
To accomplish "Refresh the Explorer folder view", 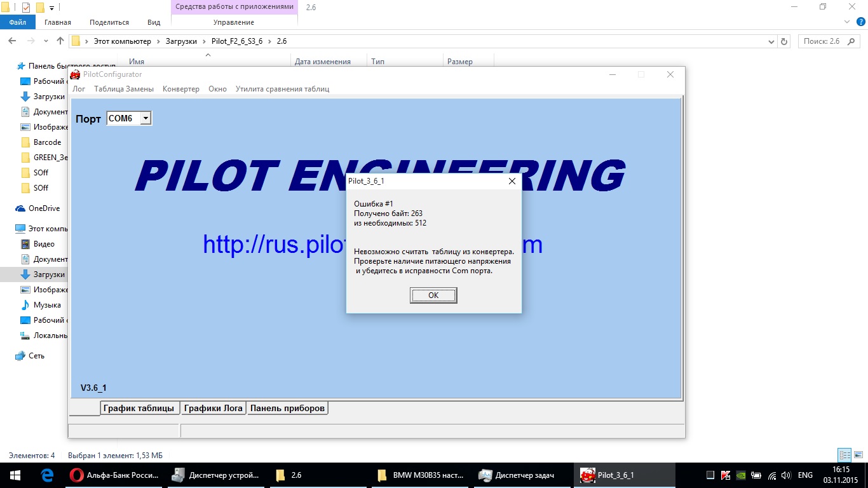I will point(784,41).
